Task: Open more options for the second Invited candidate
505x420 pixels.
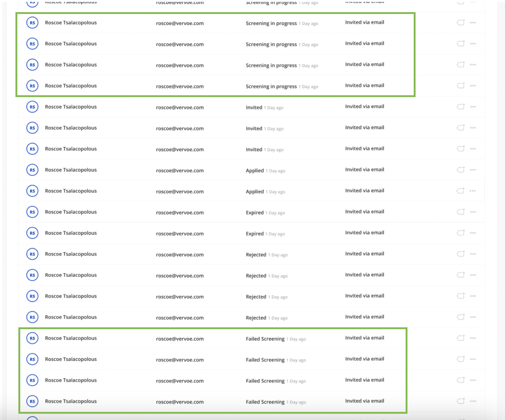Action: (x=473, y=128)
